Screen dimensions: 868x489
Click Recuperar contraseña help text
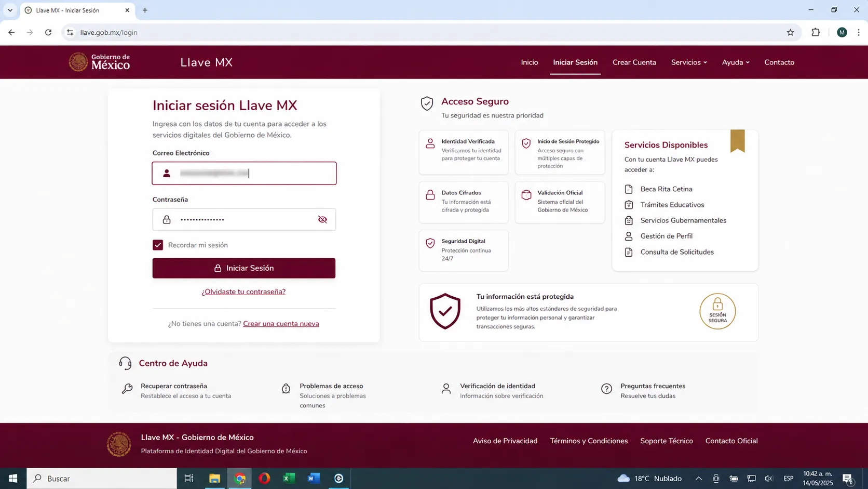pos(174,386)
